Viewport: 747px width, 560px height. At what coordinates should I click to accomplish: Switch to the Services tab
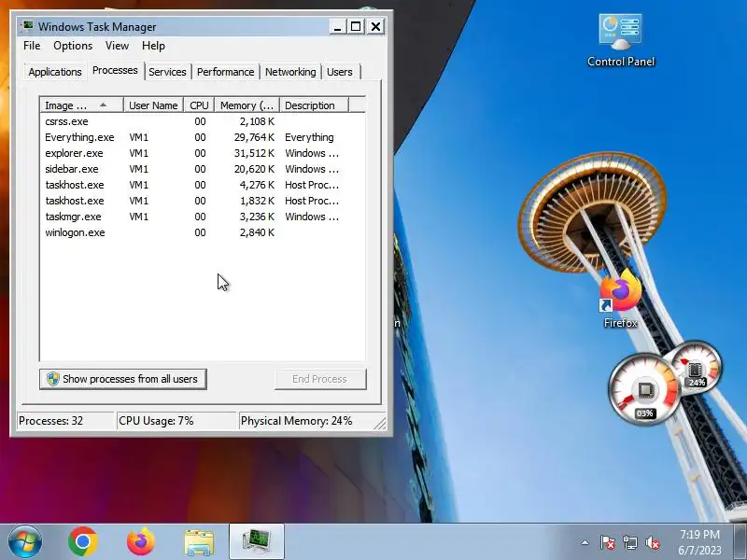pyautogui.click(x=167, y=72)
